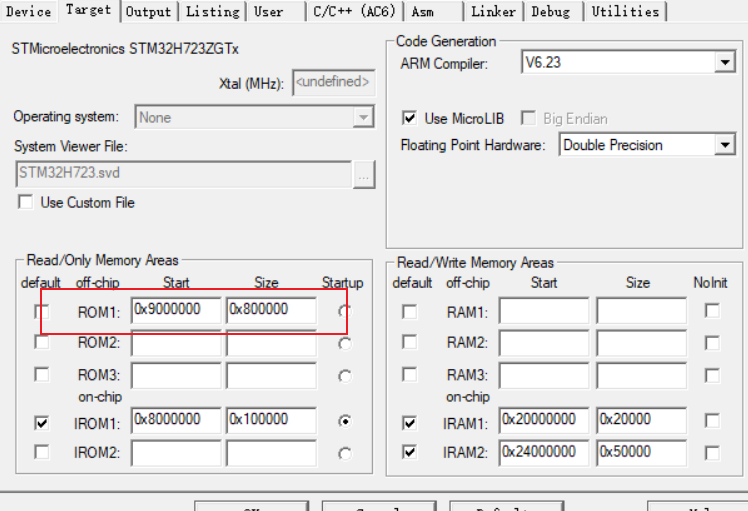Viewport: 748px width, 511px height.
Task: Open the Floating Point Hardware dropdown
Action: (x=725, y=145)
